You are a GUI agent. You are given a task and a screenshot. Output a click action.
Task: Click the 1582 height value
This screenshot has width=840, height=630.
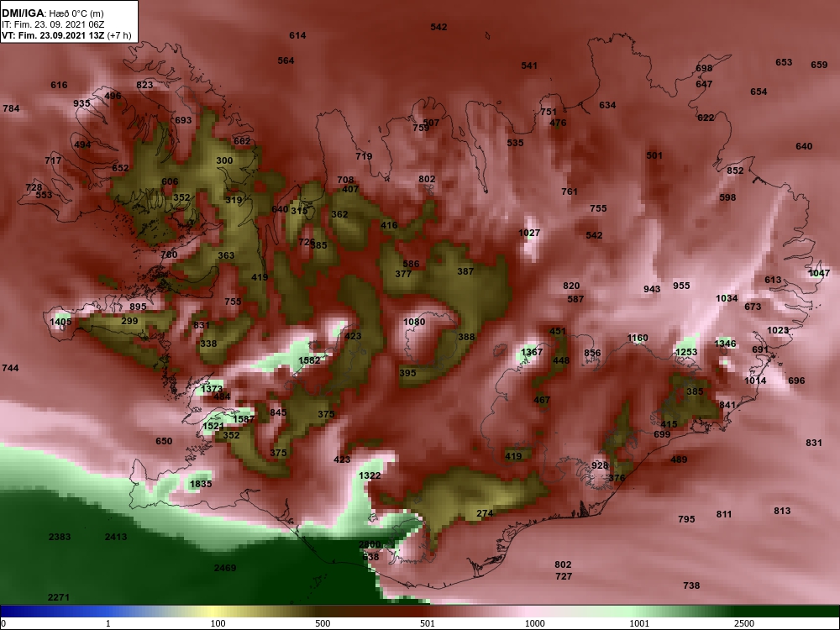click(309, 360)
